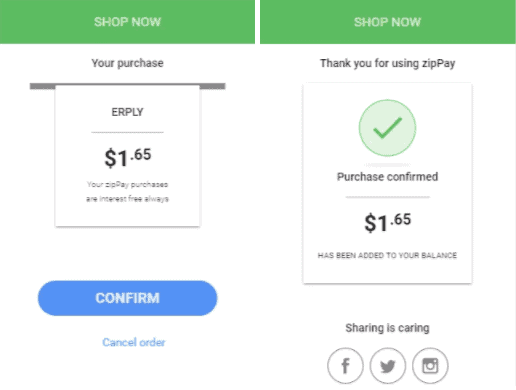Tap CONFIRM to approve the purchase
The image size is (516, 390).
[127, 298]
